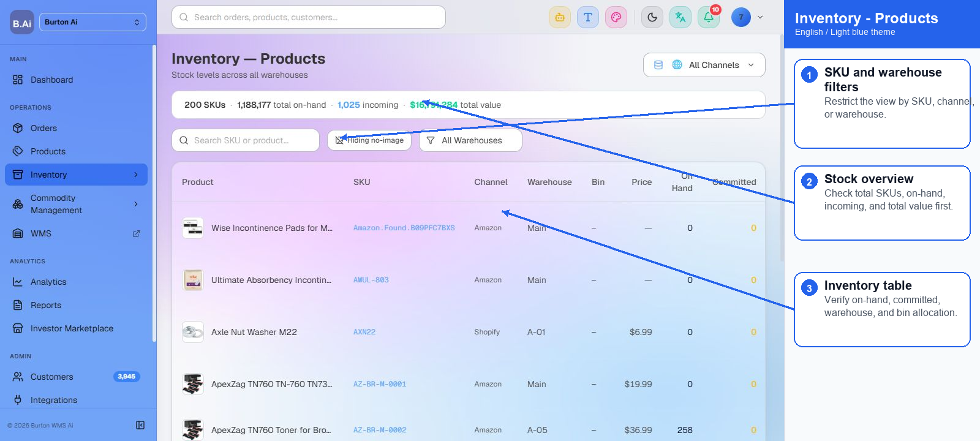Image resolution: width=980 pixels, height=441 pixels.
Task: Open Analytics in sidebar
Action: pos(76,282)
